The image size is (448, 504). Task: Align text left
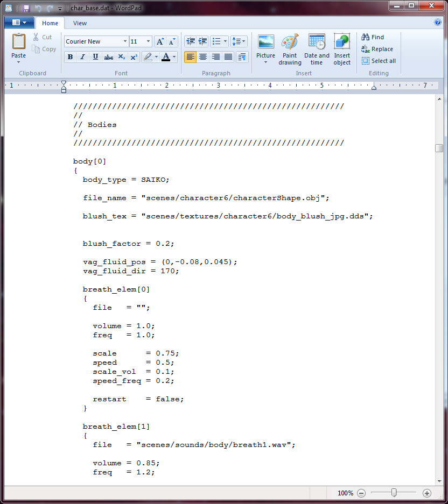click(x=191, y=57)
